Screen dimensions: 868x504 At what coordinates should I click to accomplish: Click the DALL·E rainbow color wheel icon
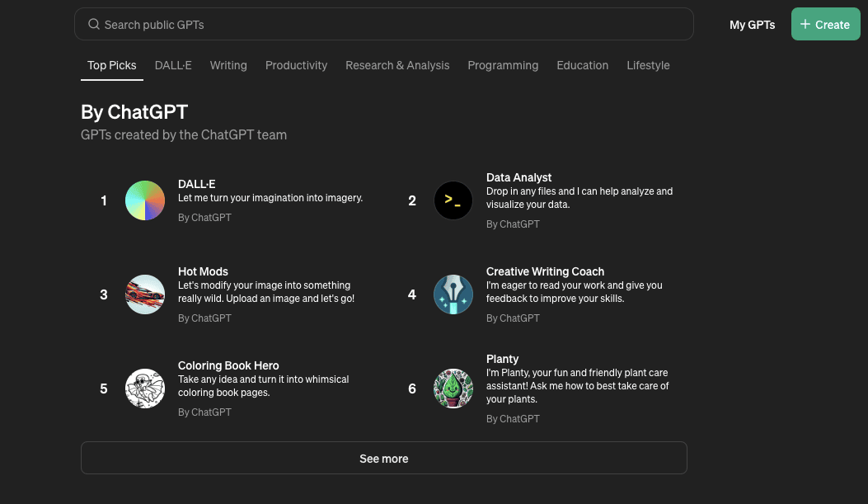[x=145, y=200]
